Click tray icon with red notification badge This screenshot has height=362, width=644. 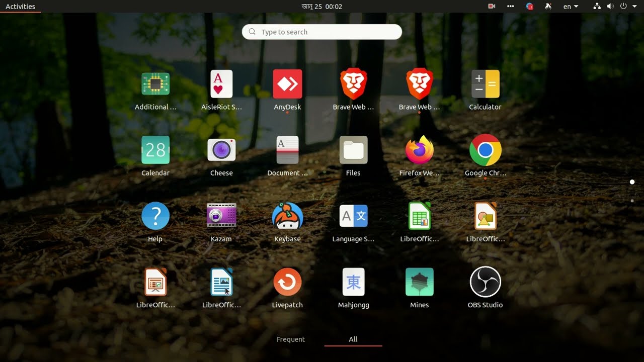(529, 7)
